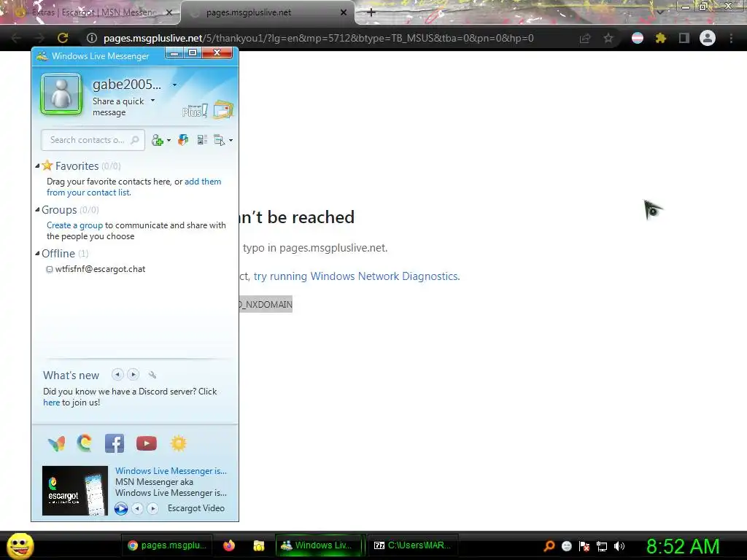
Task: Open the YouTube icon in Messenger
Action: point(146,443)
